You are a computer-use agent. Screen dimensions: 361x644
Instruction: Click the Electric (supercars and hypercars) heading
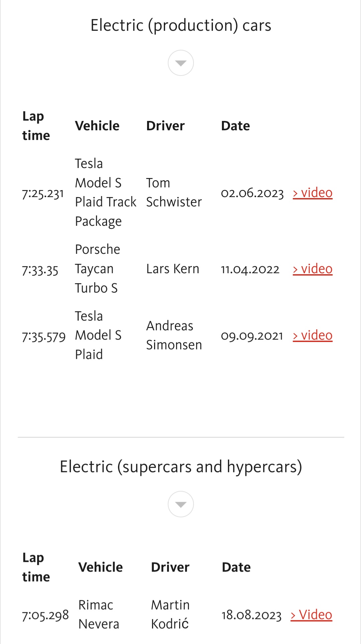tap(180, 467)
